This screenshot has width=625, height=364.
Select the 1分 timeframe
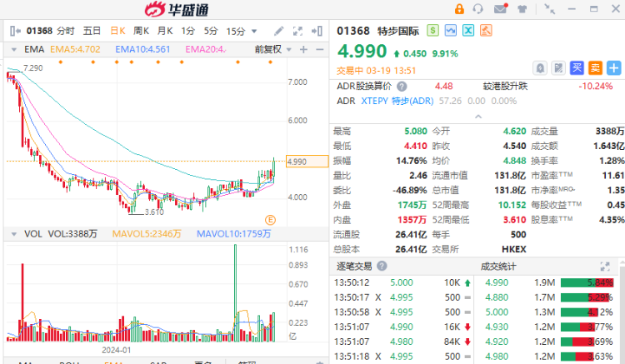187,31
